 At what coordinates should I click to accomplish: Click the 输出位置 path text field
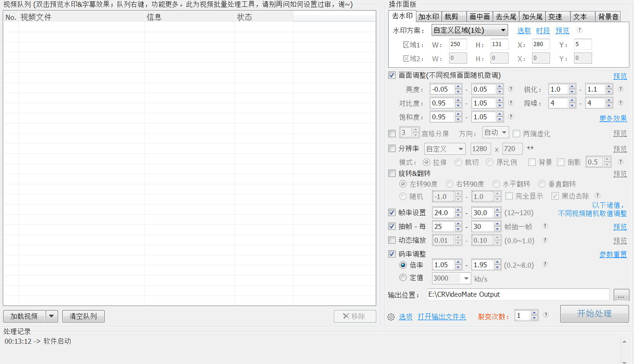coord(518,294)
